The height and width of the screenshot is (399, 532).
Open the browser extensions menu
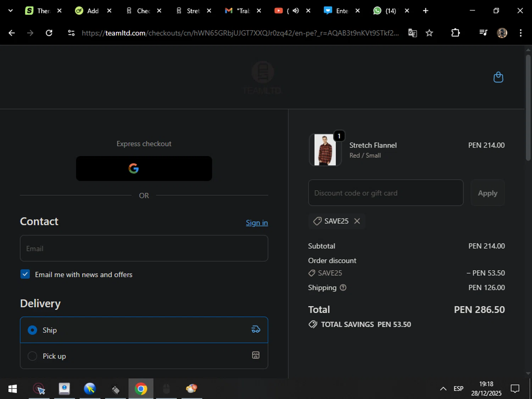tap(455, 33)
